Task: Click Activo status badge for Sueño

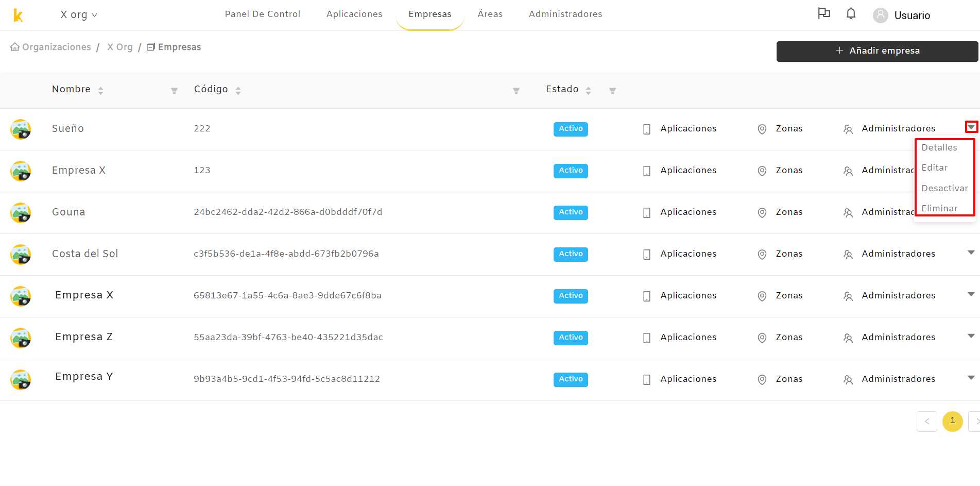Action: [571, 129]
